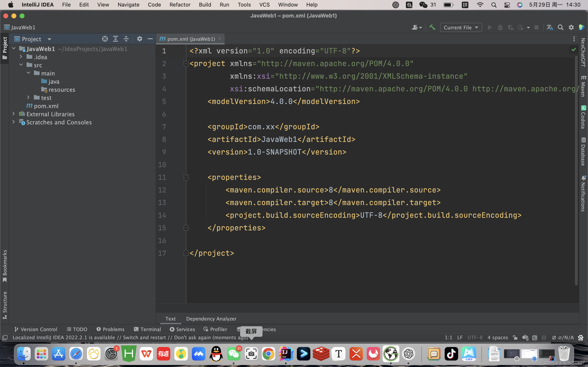
Task: Click the editor vertical scrollbar
Action: 576,170
